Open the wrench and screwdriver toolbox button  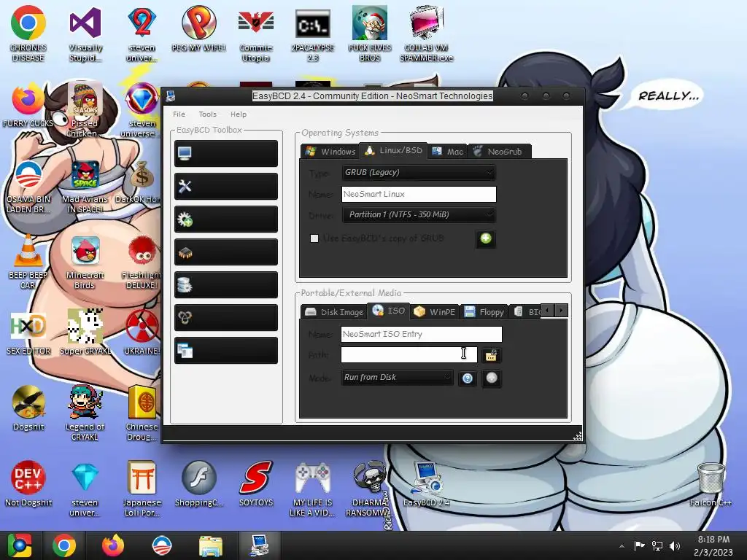click(226, 186)
